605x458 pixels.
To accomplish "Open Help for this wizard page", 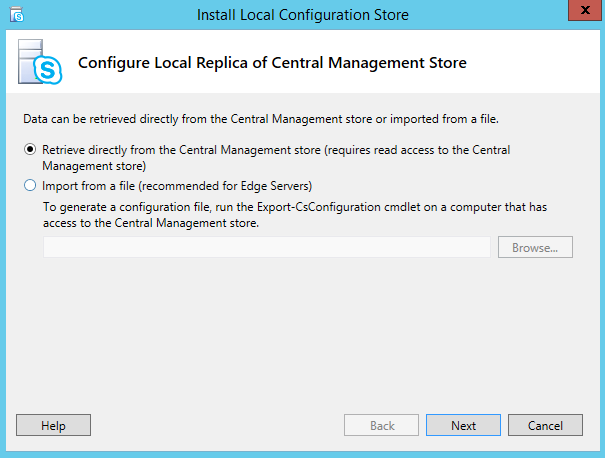I will click(53, 425).
